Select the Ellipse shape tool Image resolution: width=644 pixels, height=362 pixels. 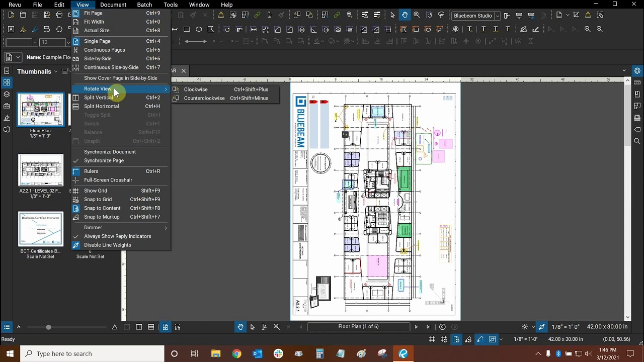199,29
